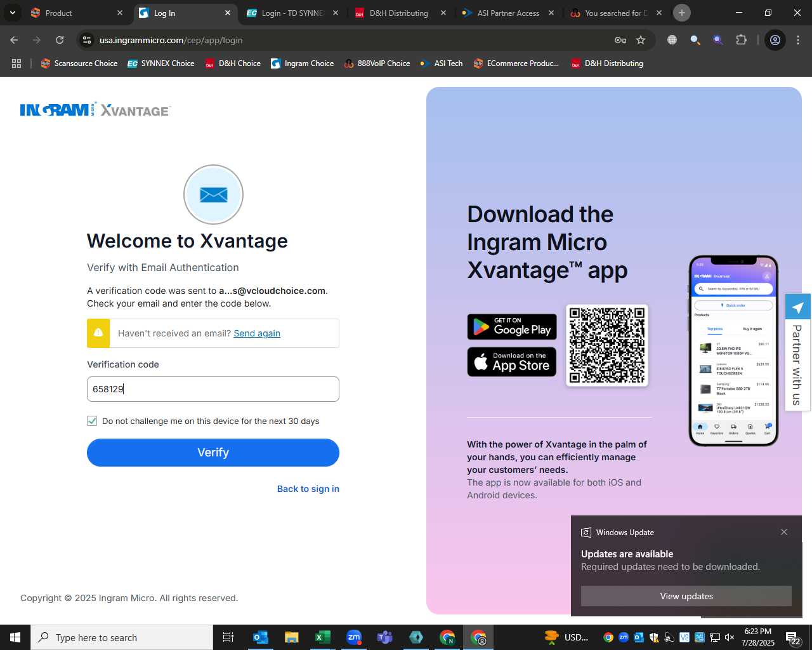Open the tab search dropdown arrow
This screenshot has width=812, height=650.
13,13
